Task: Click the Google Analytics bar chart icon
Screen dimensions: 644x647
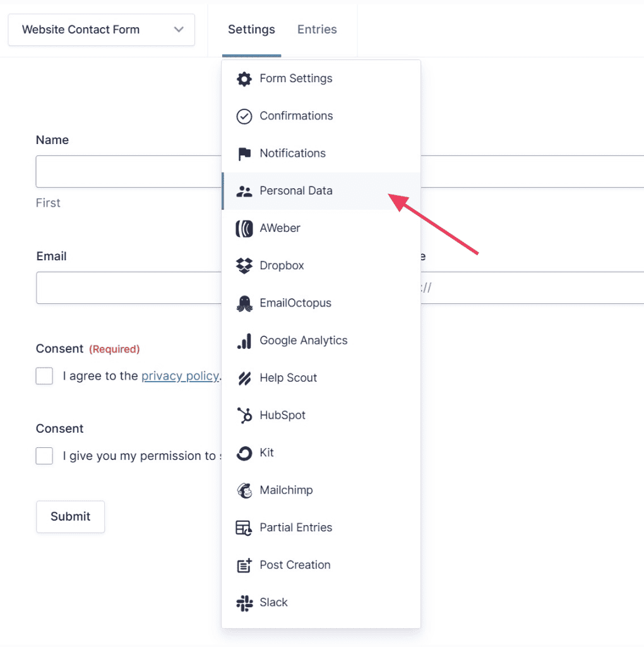Action: [244, 341]
